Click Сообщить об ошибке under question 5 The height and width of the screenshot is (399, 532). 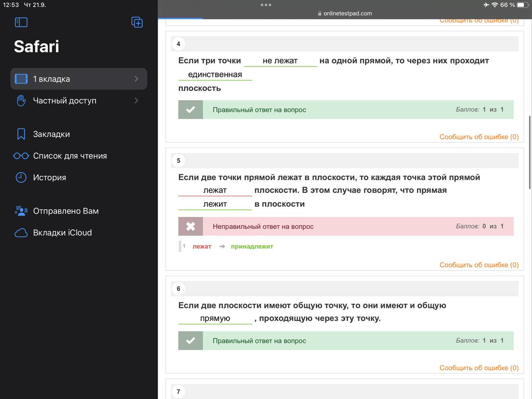[x=479, y=265]
